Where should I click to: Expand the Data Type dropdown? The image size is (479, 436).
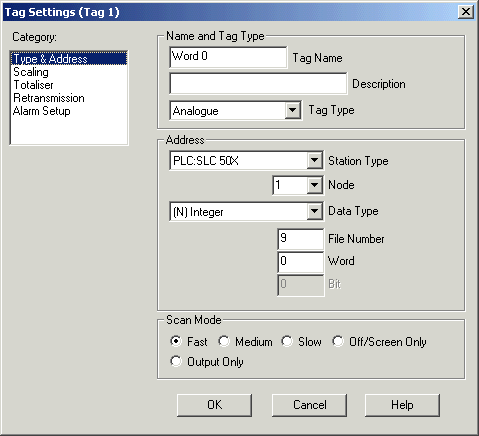coord(314,211)
